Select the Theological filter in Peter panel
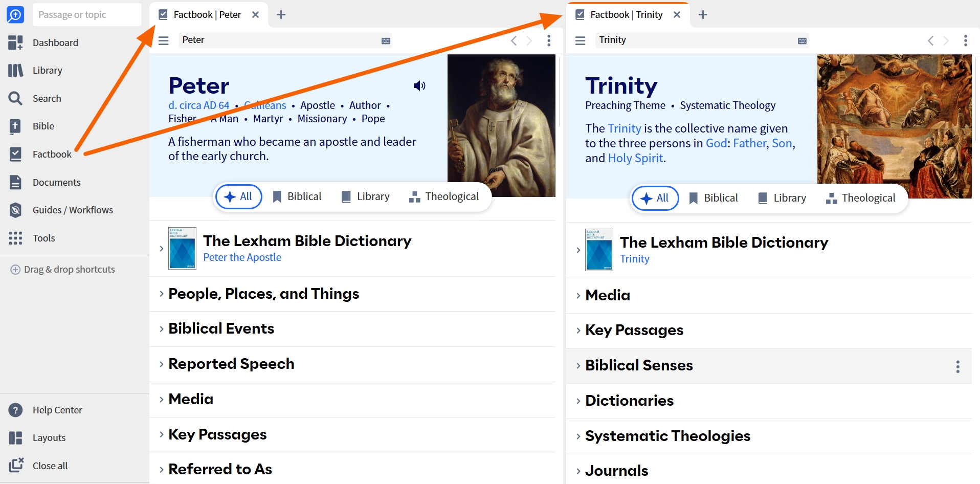 pos(444,196)
